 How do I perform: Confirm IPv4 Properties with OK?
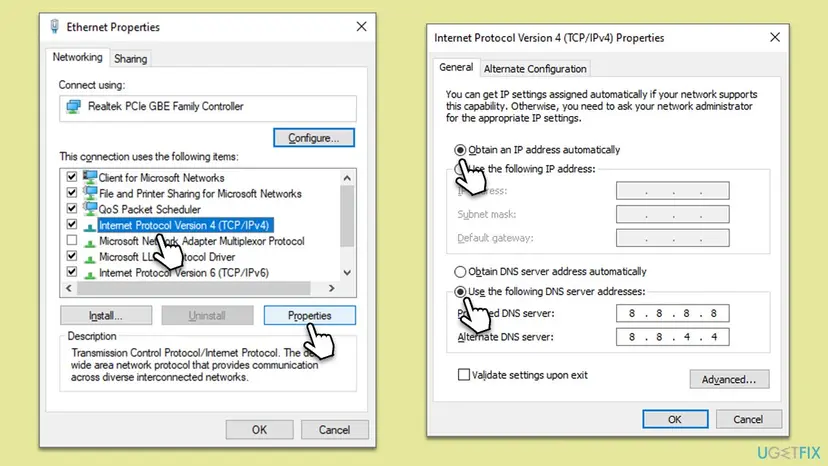(x=675, y=419)
